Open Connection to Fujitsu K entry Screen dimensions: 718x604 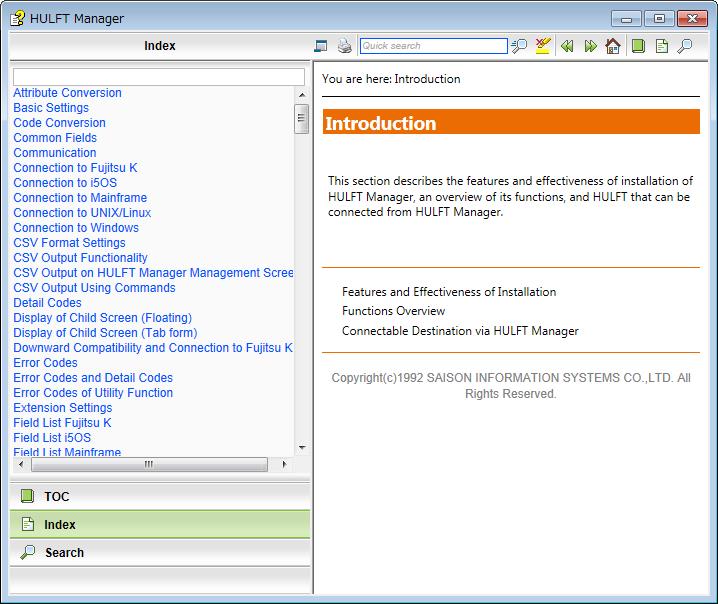coord(75,168)
